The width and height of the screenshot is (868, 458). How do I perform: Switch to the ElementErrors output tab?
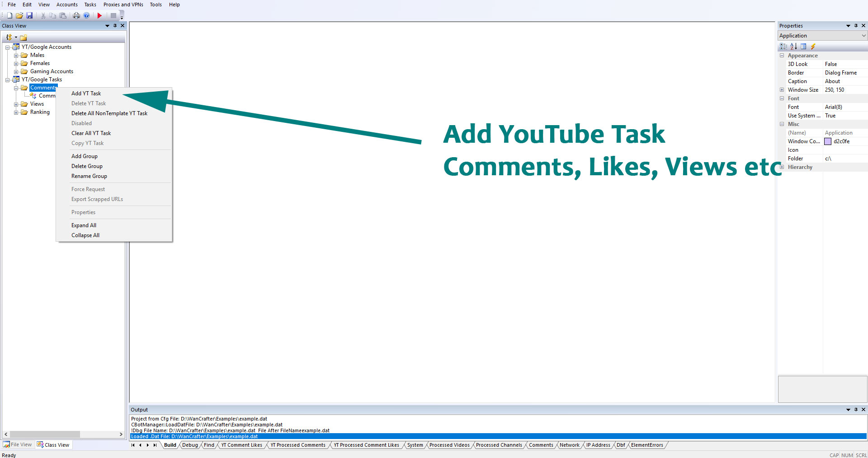click(647, 445)
